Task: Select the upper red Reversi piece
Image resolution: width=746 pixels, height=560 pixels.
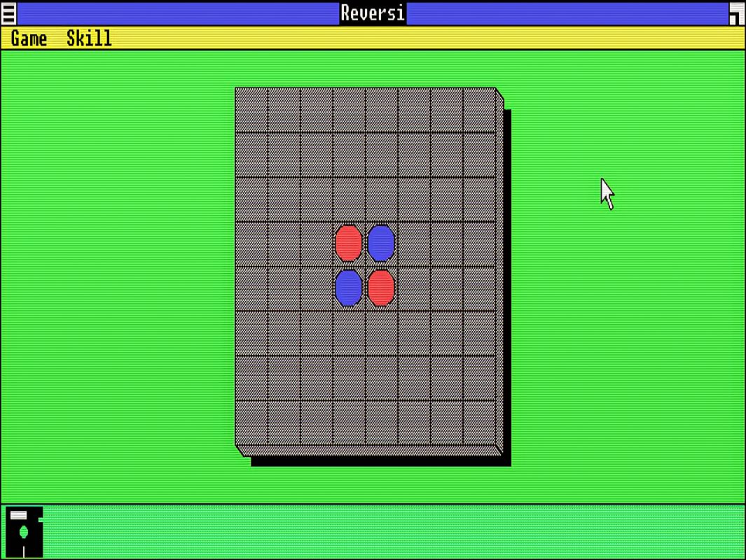Action: [348, 243]
